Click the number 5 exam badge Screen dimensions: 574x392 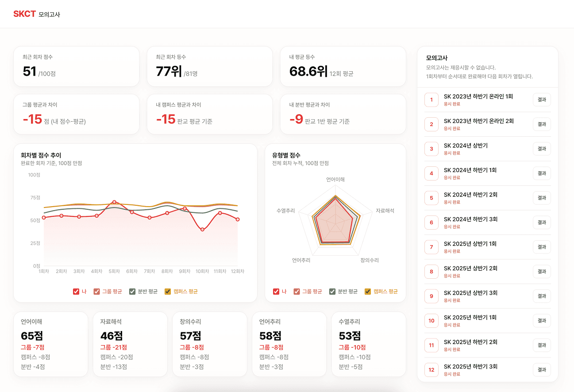coord(431,198)
